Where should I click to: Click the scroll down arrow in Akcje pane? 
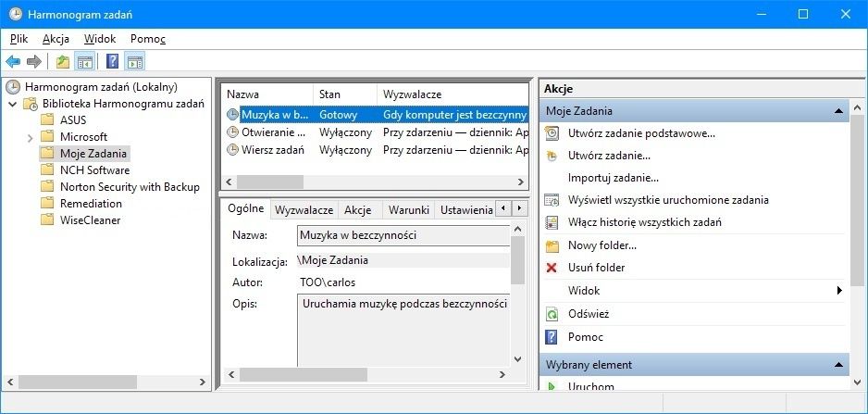[x=857, y=382]
